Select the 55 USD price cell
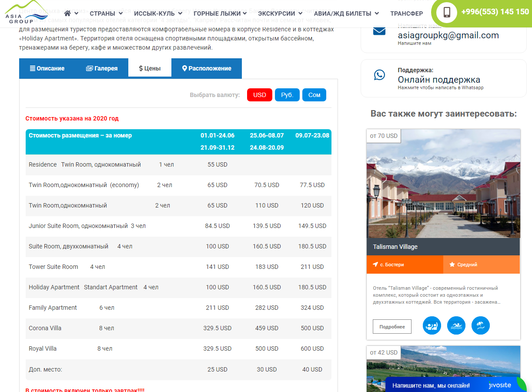This screenshot has height=392, width=532. [217, 164]
